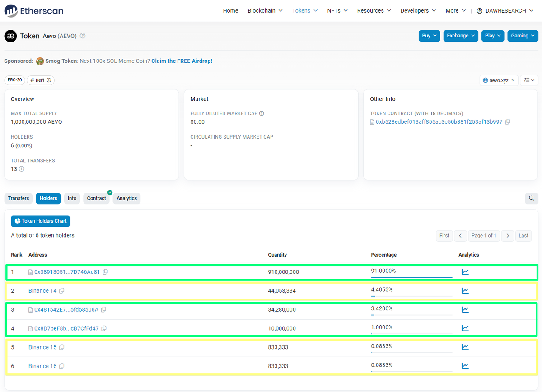Click the Aevo token logo icon
Image resolution: width=542 pixels, height=392 pixels.
tap(10, 36)
